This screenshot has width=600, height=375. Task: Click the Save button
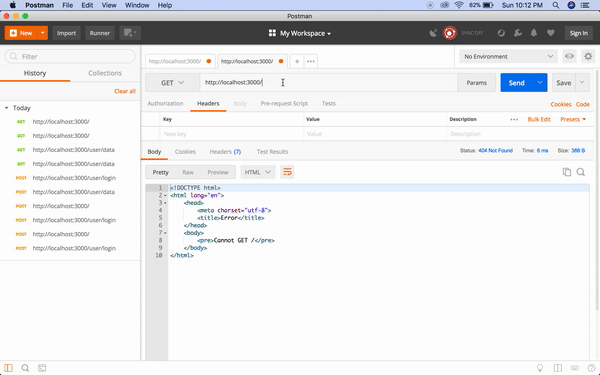(563, 83)
